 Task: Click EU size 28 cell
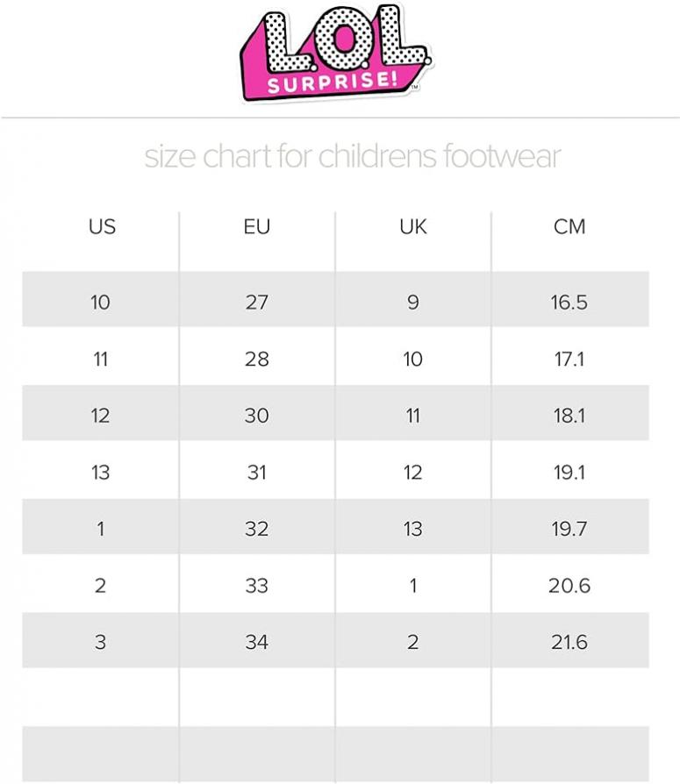click(257, 359)
